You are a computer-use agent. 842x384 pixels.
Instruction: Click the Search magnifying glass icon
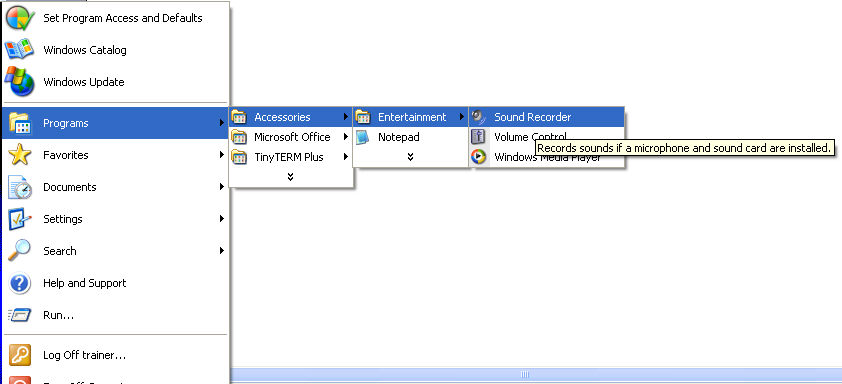click(20, 251)
